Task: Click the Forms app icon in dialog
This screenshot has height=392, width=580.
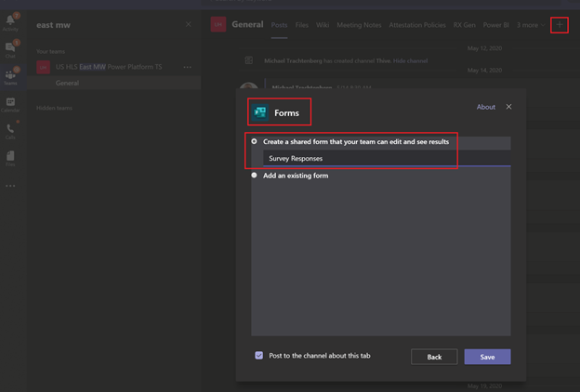Action: (x=260, y=112)
